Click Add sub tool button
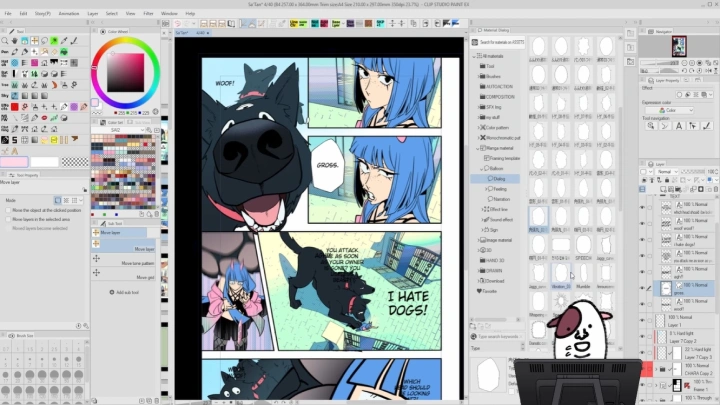The image size is (720, 405). pos(124,292)
